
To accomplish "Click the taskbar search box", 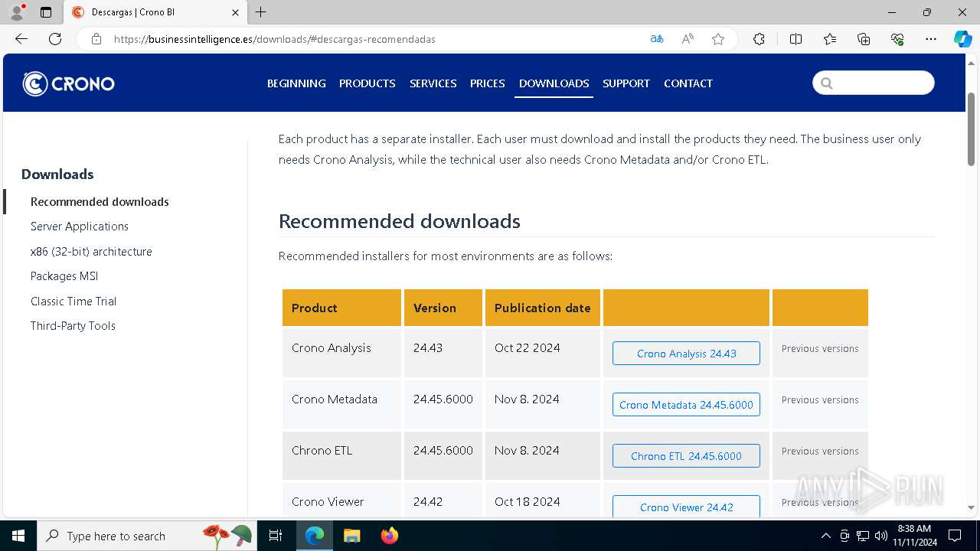I will click(x=148, y=536).
